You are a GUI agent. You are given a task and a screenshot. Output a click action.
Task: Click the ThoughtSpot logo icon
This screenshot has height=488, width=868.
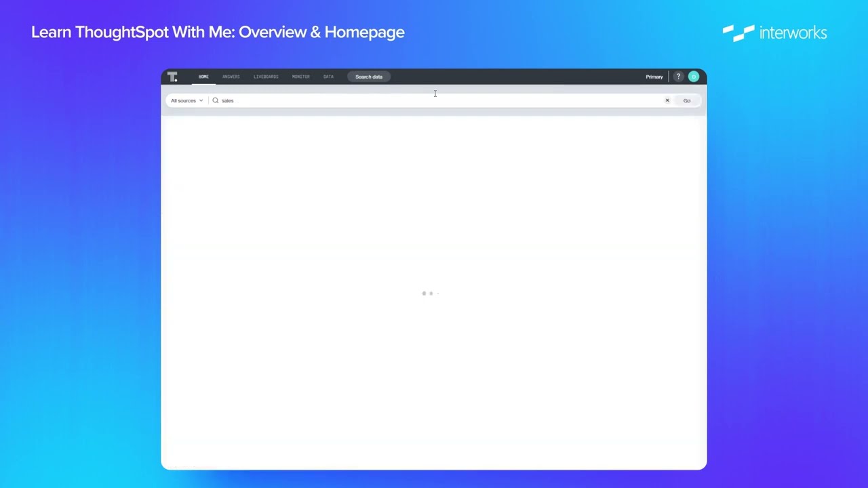click(172, 77)
